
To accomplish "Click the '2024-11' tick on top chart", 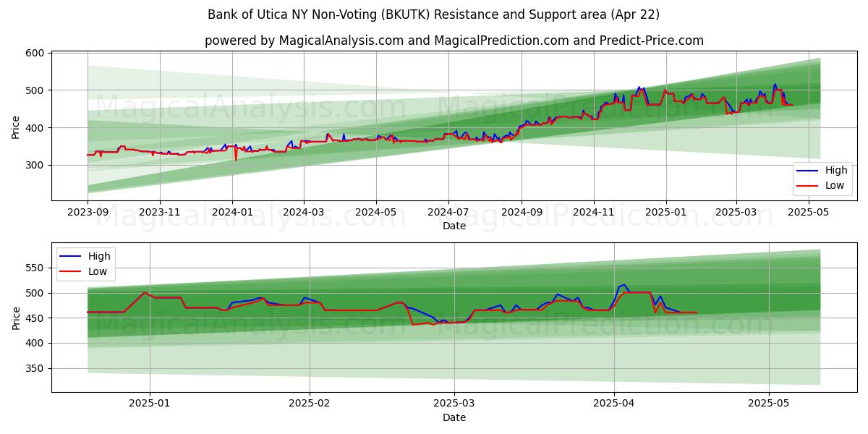I will point(594,212).
